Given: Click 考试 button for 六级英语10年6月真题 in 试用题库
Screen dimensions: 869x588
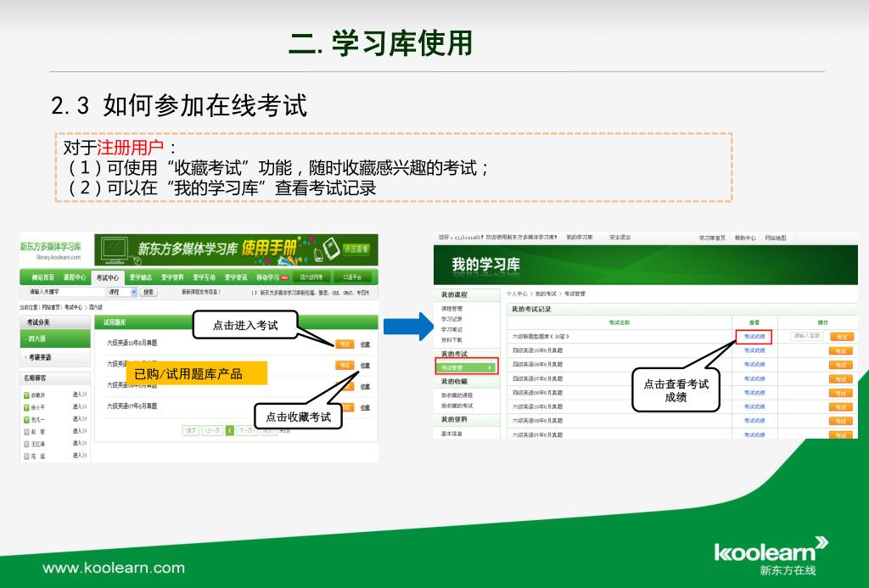Looking at the screenshot, I should 345,344.
